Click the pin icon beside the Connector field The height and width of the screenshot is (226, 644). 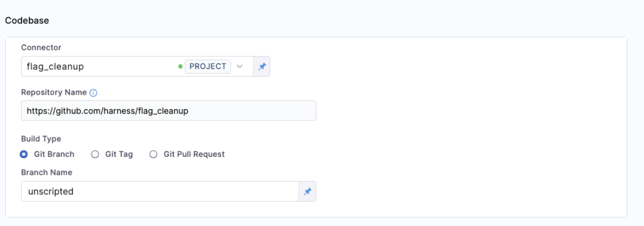262,67
